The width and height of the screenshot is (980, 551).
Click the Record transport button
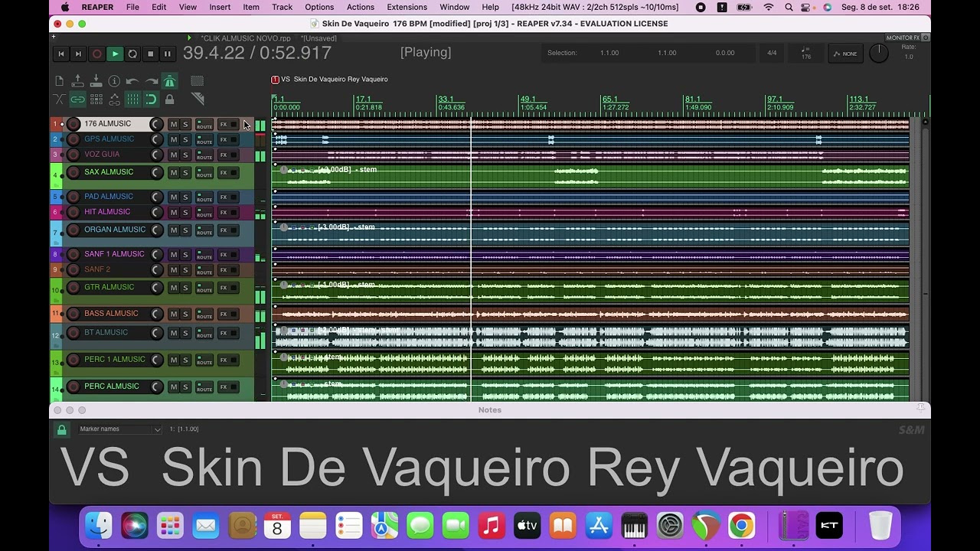click(x=96, y=54)
